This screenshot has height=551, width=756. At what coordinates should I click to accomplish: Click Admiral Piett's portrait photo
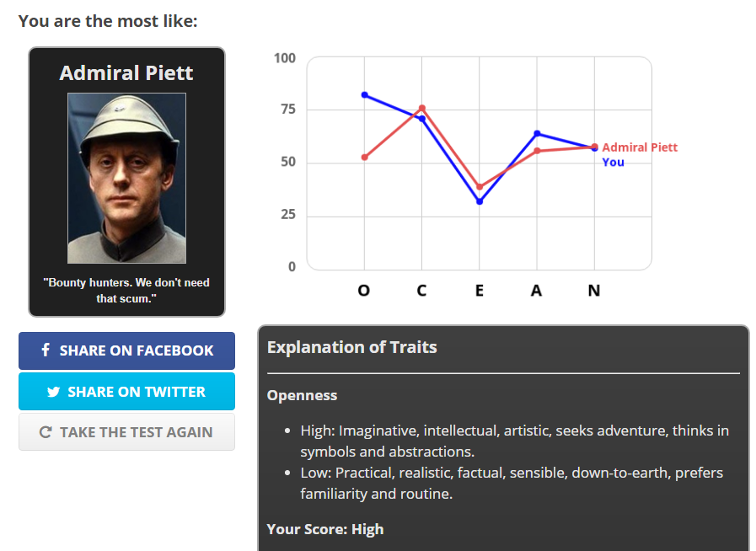tap(126, 178)
